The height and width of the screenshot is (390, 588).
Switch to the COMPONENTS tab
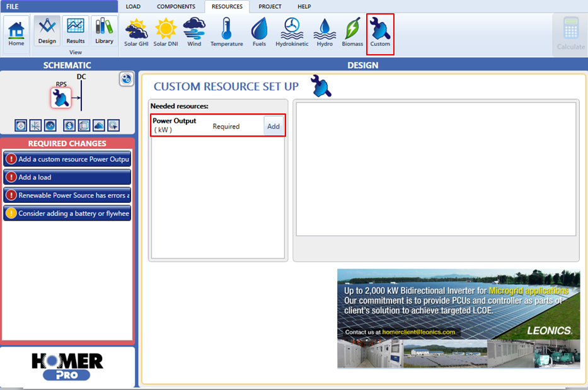coord(176,6)
